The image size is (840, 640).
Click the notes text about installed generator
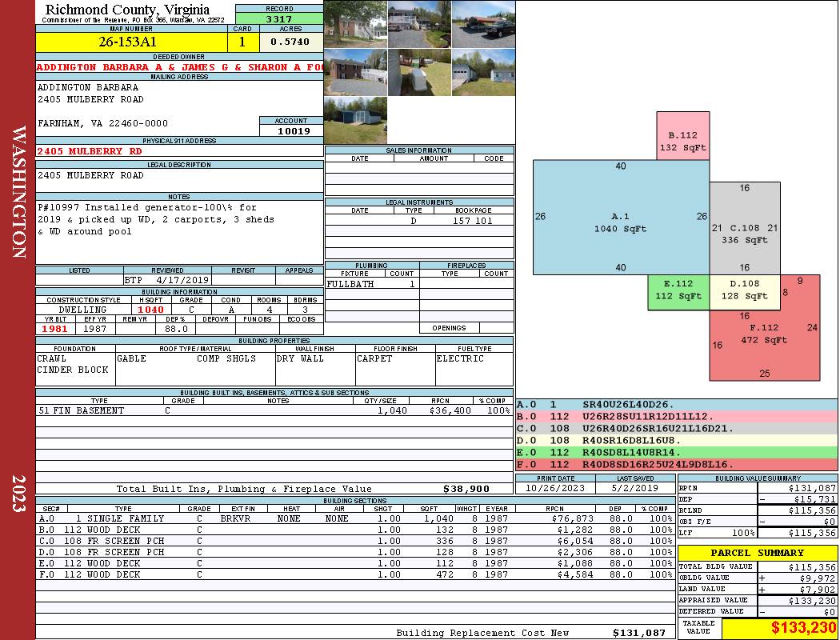(x=155, y=219)
